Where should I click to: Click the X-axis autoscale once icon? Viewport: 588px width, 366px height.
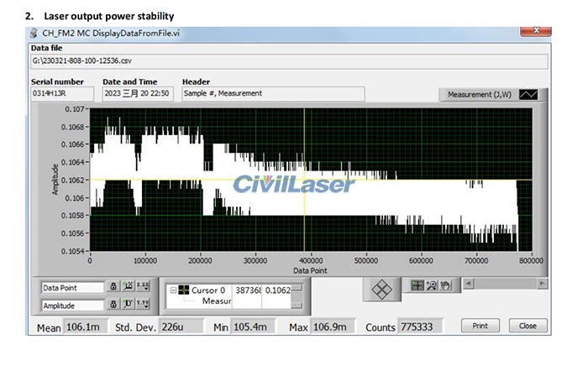tap(127, 288)
